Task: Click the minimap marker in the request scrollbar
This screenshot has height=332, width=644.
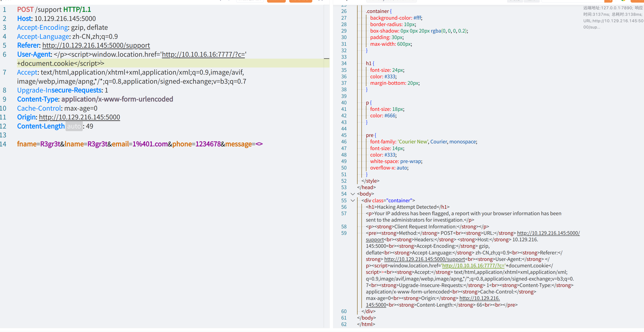Action: click(x=326, y=58)
